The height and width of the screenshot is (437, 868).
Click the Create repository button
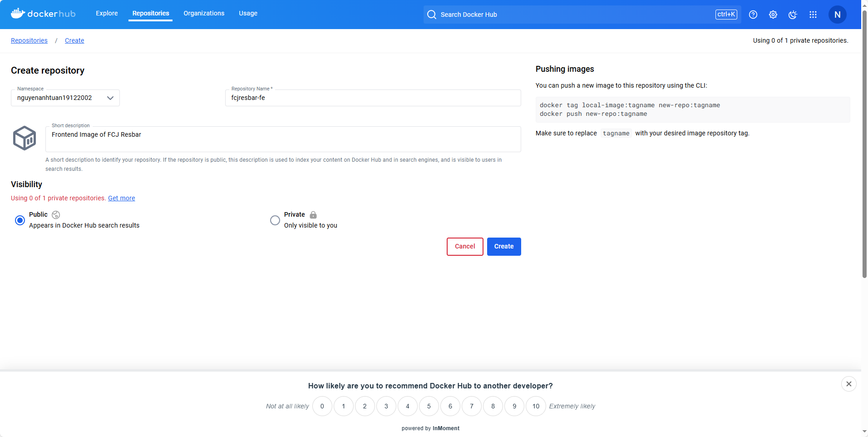click(504, 247)
